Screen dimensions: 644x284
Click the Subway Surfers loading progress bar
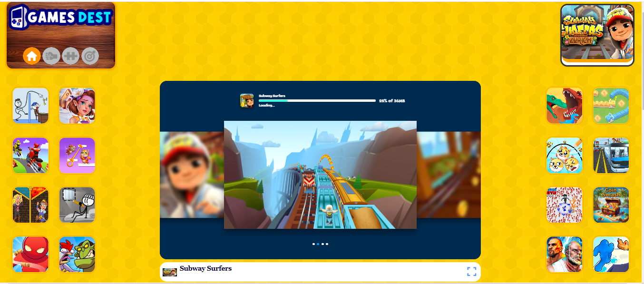pyautogui.click(x=317, y=101)
